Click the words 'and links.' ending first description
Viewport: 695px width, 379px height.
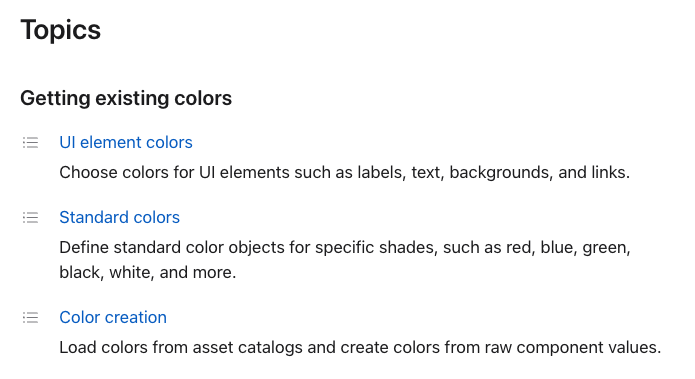[x=594, y=172]
